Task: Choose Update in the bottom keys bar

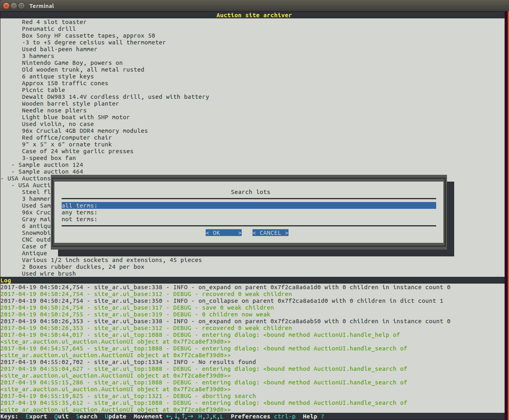Action: pyautogui.click(x=116, y=416)
